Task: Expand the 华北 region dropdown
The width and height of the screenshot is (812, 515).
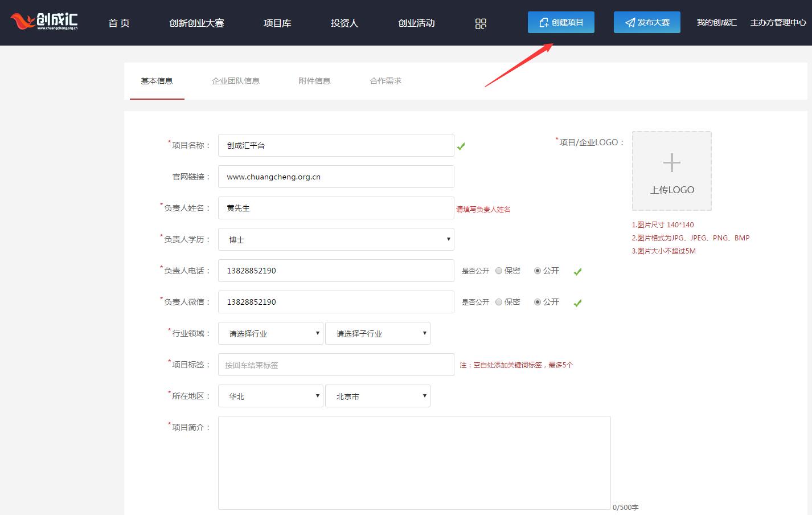Action: pyautogui.click(x=270, y=396)
